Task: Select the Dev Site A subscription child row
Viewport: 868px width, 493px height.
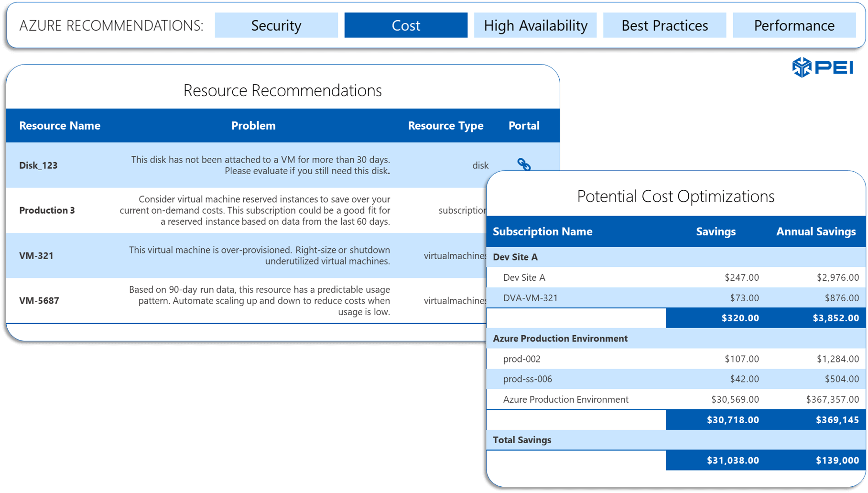Action: click(676, 277)
